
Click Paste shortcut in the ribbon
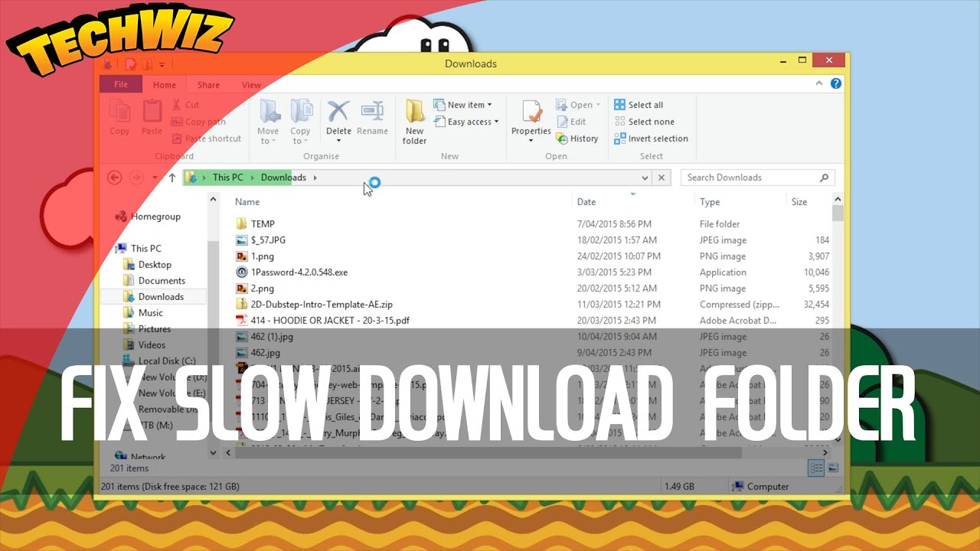coord(206,139)
